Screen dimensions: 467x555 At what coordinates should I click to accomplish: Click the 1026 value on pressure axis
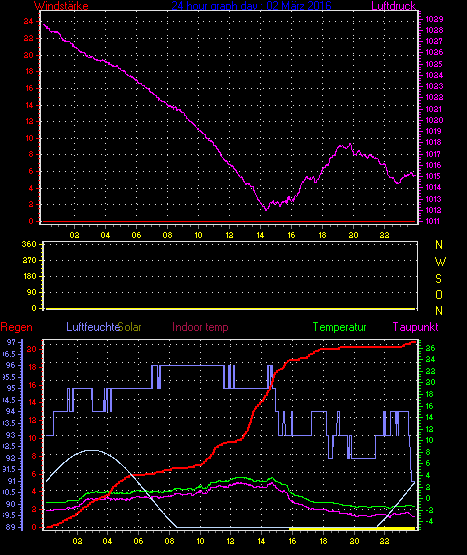(434, 52)
